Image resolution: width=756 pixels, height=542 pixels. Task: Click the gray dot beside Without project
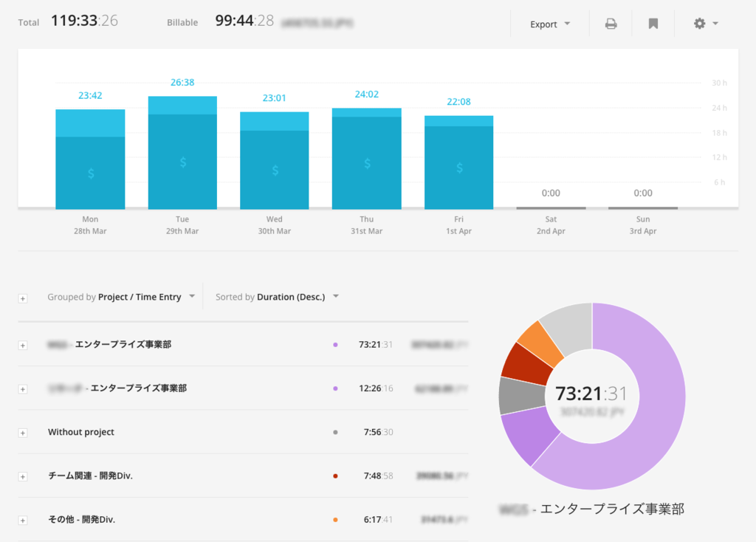click(336, 432)
